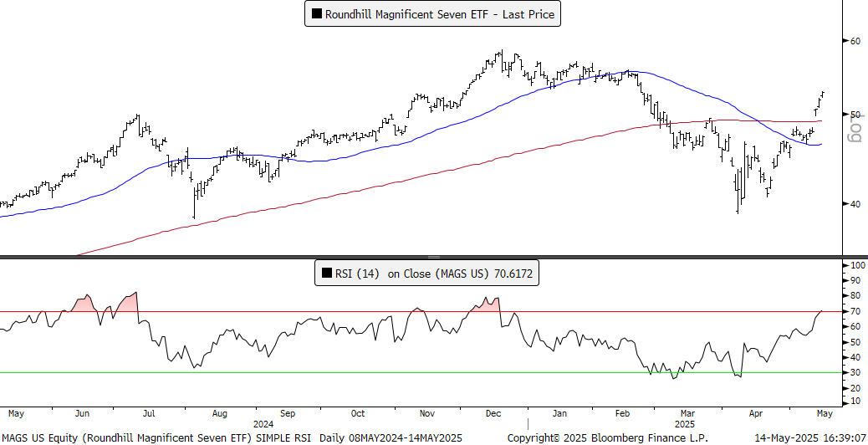Click the MAGS US Equity SIMPLE RSI footer text

232,437
